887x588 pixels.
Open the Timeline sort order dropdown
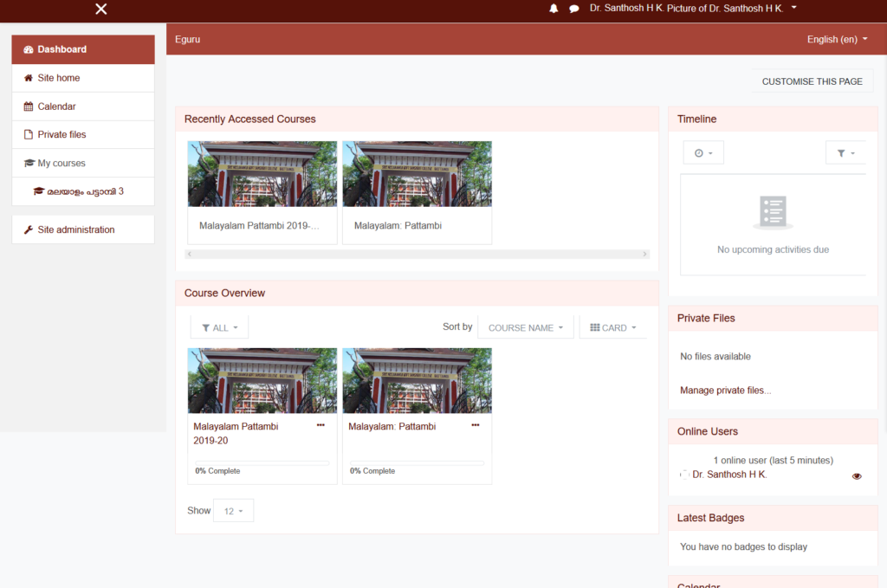(845, 153)
